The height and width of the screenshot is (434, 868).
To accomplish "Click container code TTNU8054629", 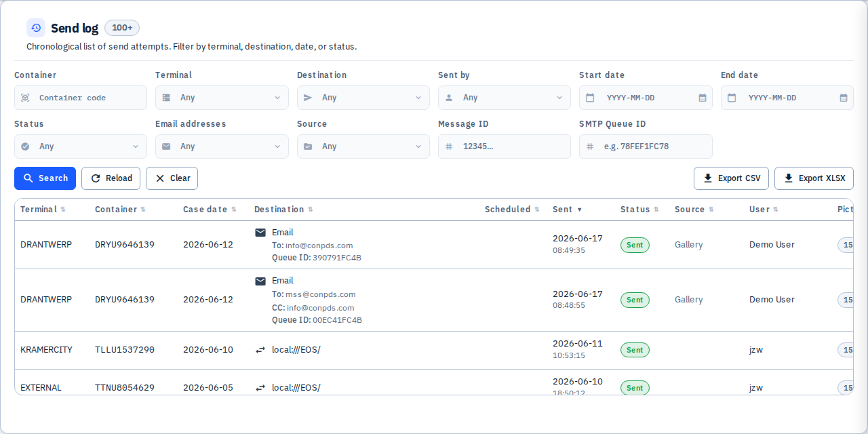I will (x=125, y=388).
